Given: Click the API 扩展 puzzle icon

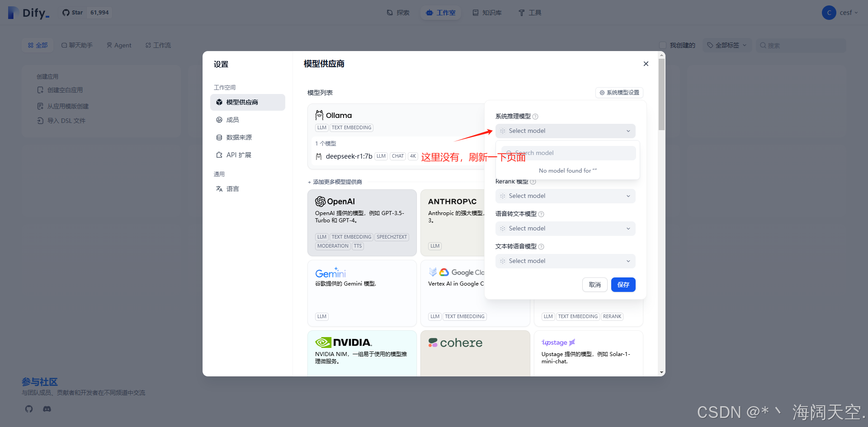Looking at the screenshot, I should 219,155.
